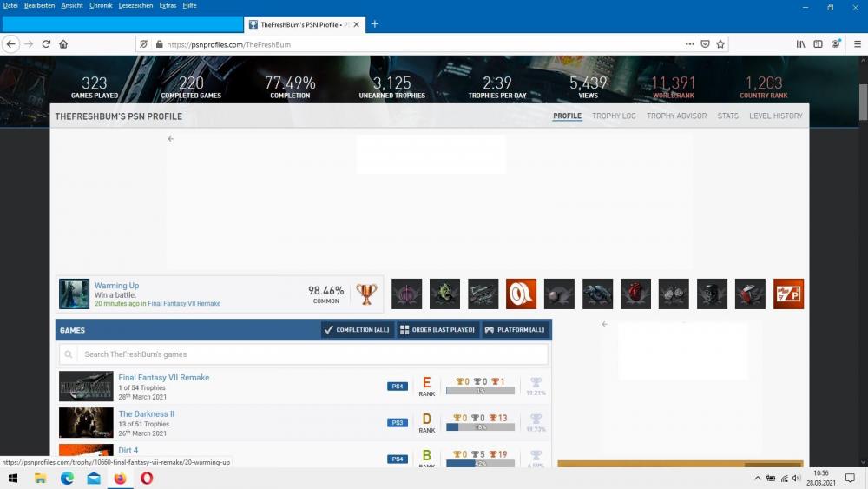868x489 pixels.
Task: Open the Final Fantasy VII Remake game link
Action: point(163,378)
